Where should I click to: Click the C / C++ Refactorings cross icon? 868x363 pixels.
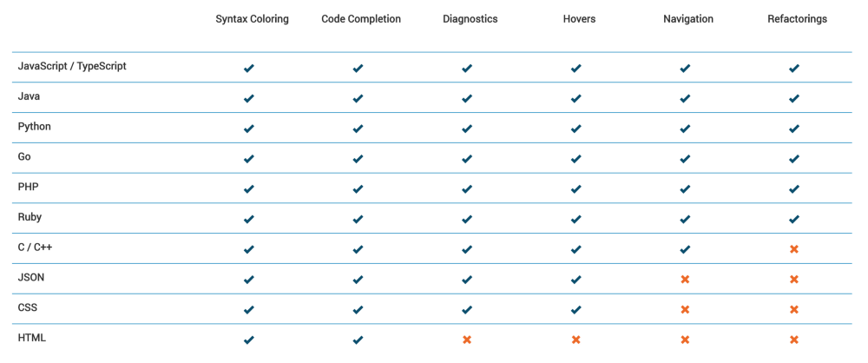pyautogui.click(x=794, y=249)
